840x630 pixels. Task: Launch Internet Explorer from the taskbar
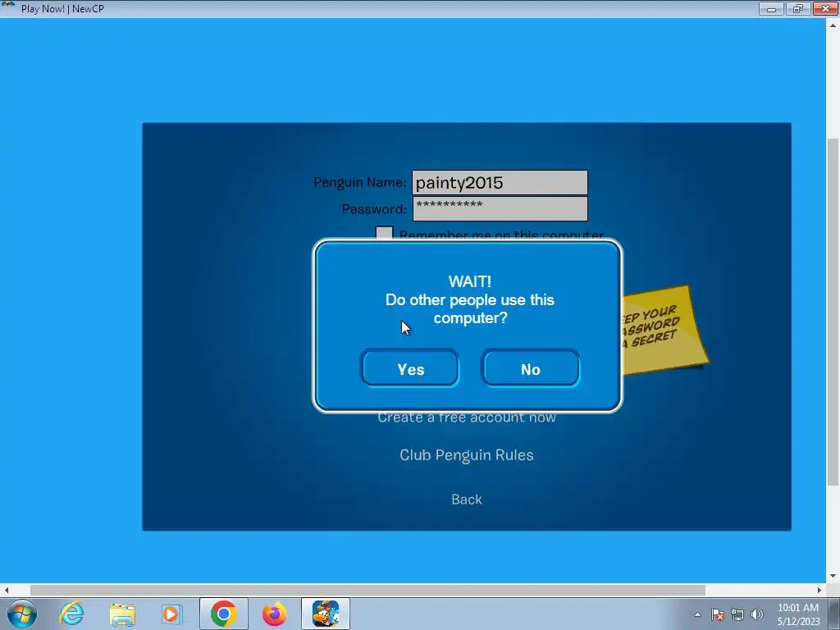click(x=72, y=614)
